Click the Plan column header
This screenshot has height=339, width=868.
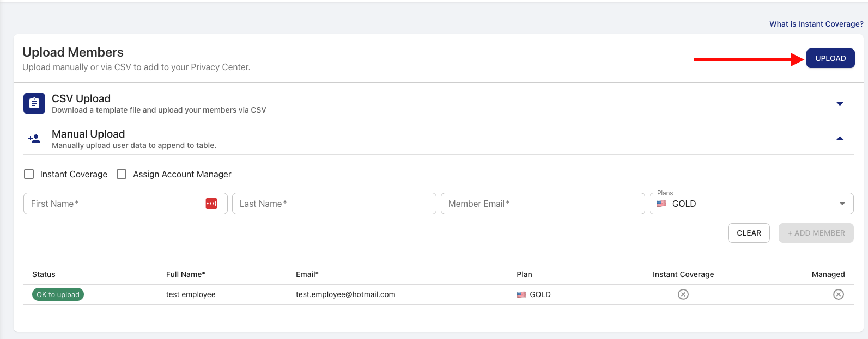(524, 274)
